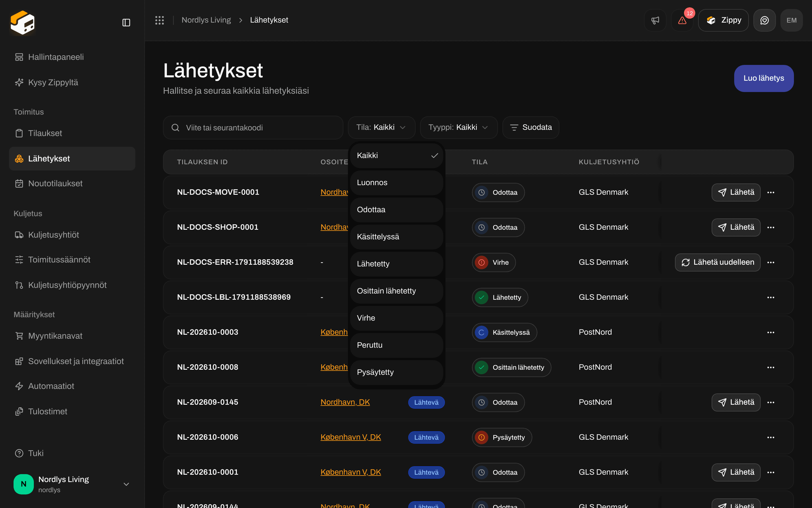The width and height of the screenshot is (812, 508).
Task: Click the Suodata filter button
Action: point(531,127)
